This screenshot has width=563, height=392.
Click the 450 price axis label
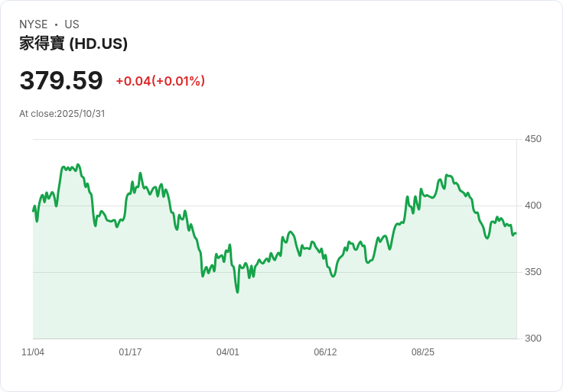point(533,139)
